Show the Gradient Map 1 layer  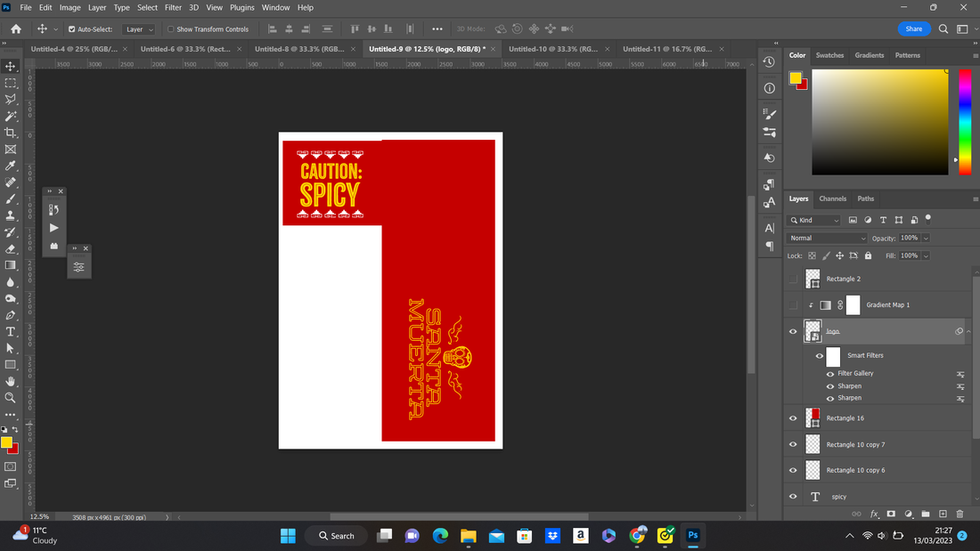click(x=793, y=304)
